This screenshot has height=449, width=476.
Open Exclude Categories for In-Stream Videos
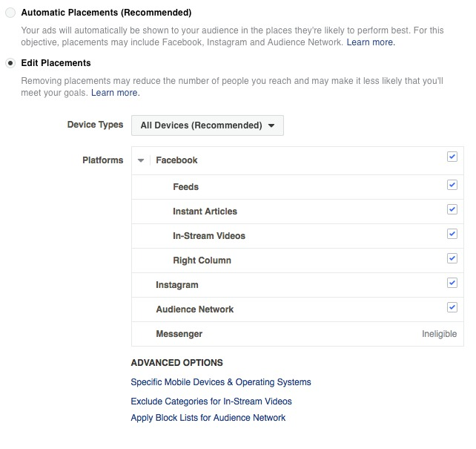pos(211,402)
